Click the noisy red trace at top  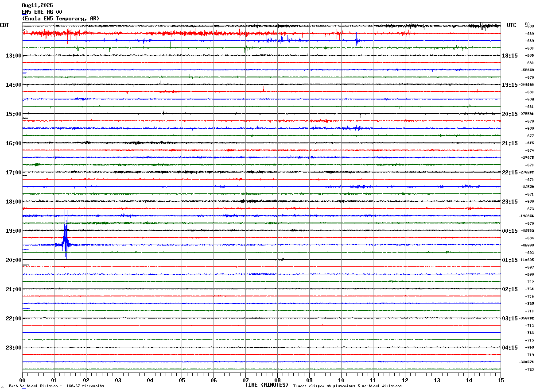pyautogui.click(x=261, y=33)
